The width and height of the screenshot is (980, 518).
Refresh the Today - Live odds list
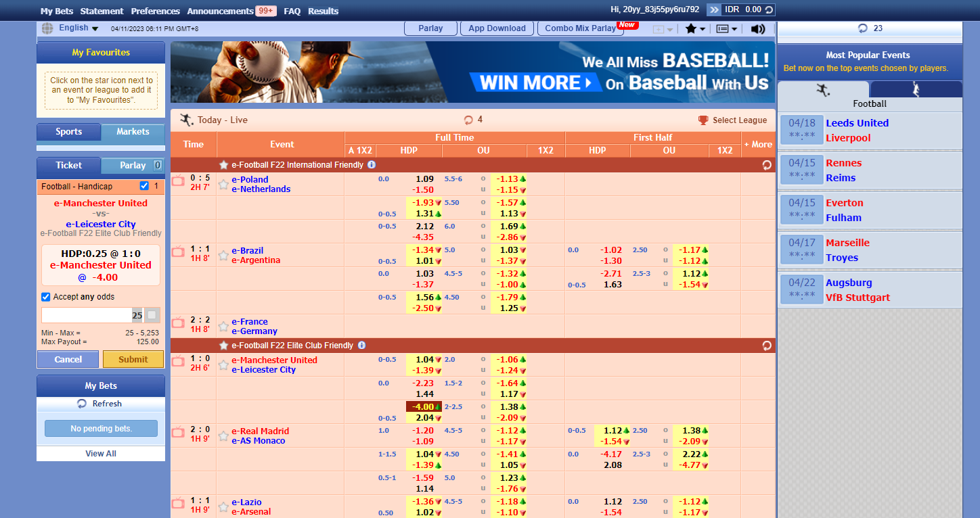coord(468,120)
